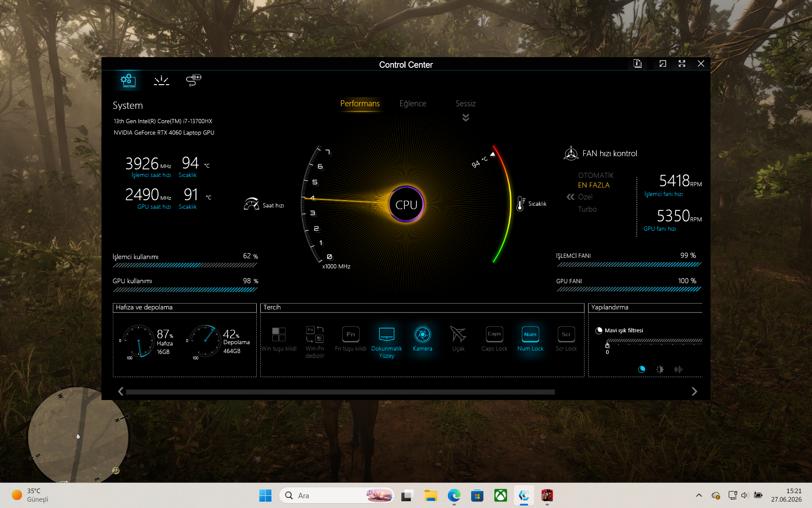Select the Özel fan mode
This screenshot has height=508, width=812.
pyautogui.click(x=585, y=197)
